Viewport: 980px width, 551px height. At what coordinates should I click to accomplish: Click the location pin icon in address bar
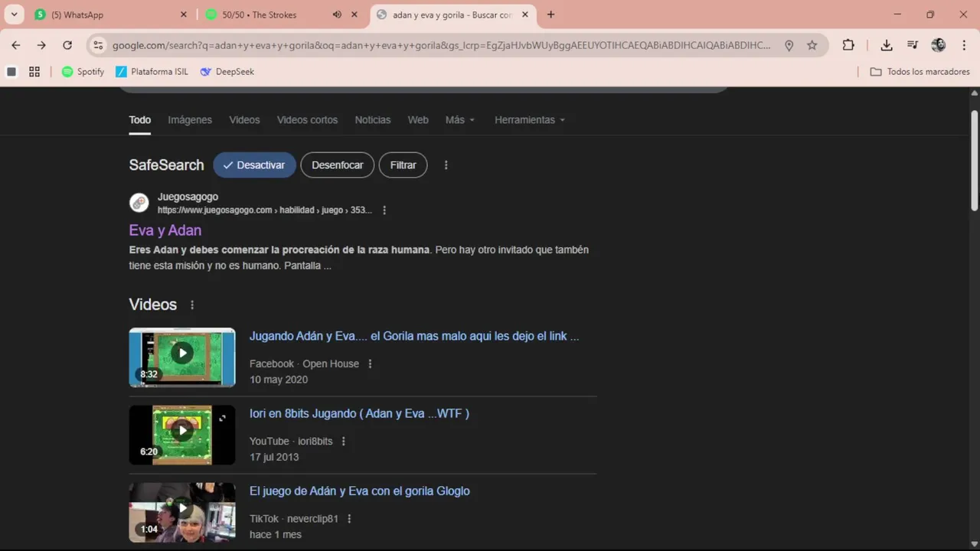[x=789, y=45]
